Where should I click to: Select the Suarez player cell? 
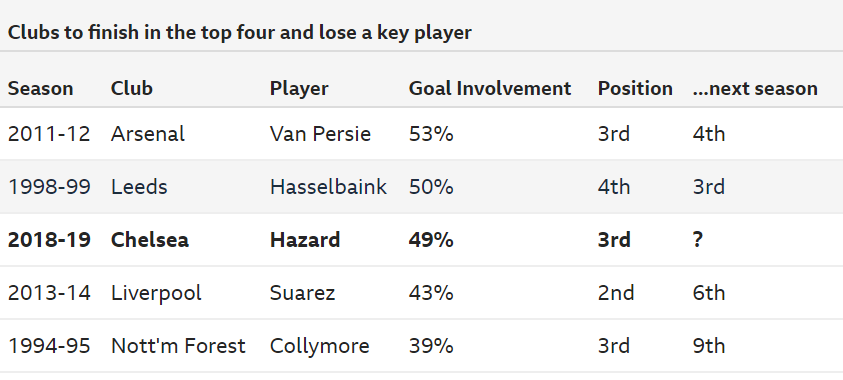[303, 293]
